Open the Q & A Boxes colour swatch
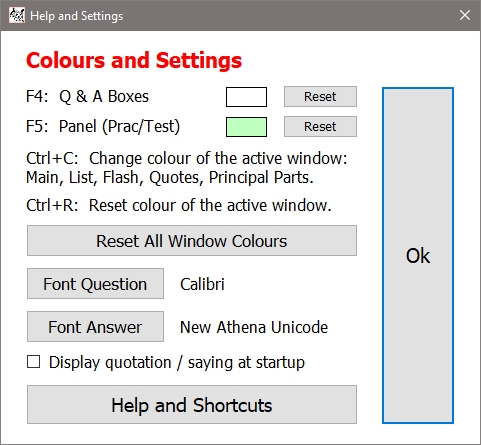481x445 pixels. [246, 97]
